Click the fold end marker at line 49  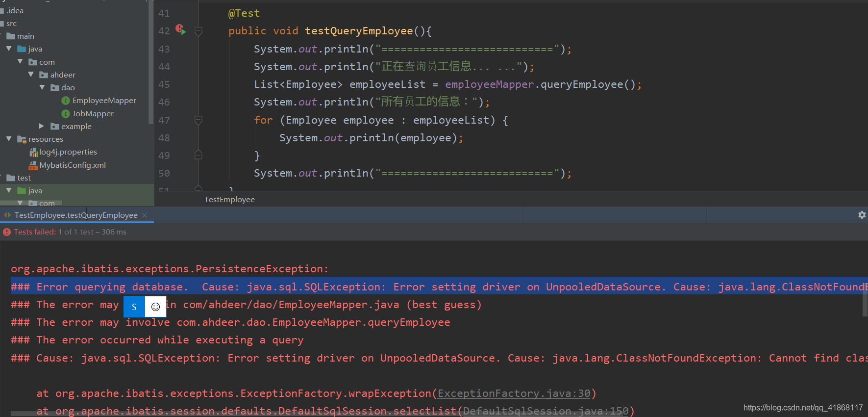[198, 155]
